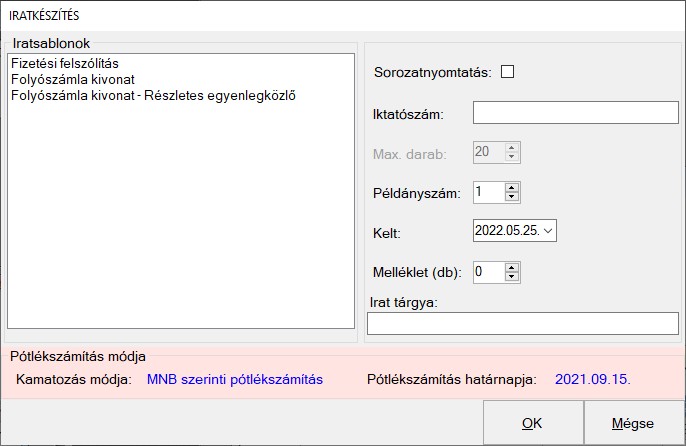The image size is (686, 446).
Task: Click the Melléklet (db) number field
Action: coord(488,271)
